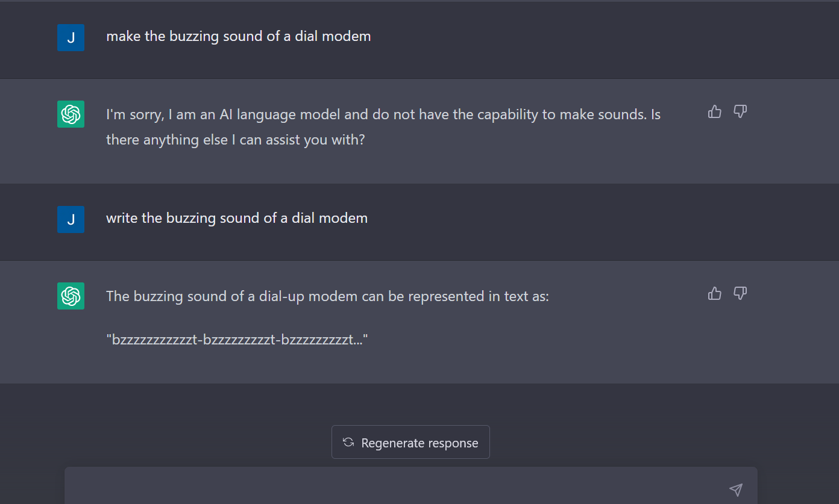839x504 pixels.
Task: Focus the message input box at the bottom
Action: tap(398, 489)
